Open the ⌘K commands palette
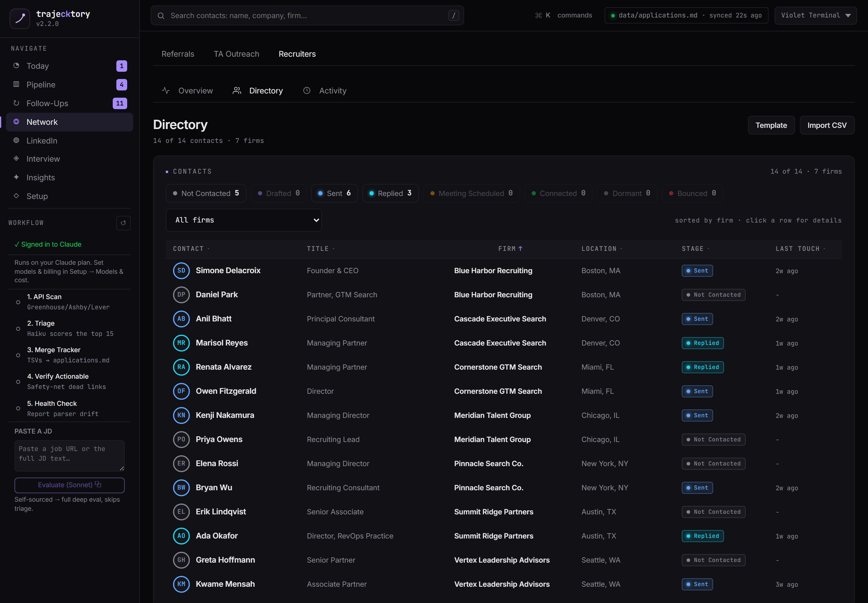Viewport: 868px width, 603px height. coord(563,15)
